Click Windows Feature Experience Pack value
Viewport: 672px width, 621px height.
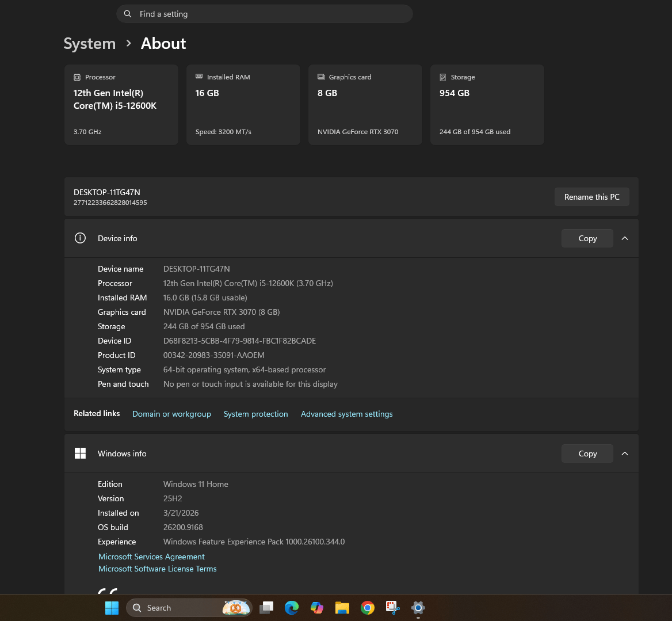click(254, 542)
